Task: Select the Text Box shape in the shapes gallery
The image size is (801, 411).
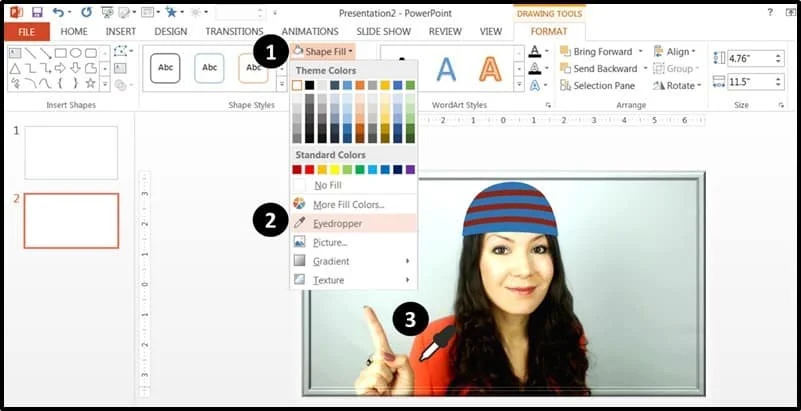Action: pos(15,53)
